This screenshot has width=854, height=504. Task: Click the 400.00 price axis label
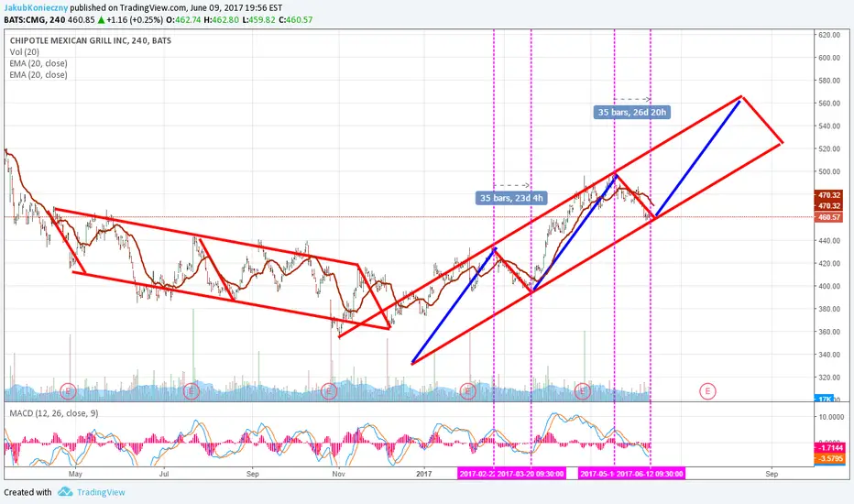(x=829, y=286)
